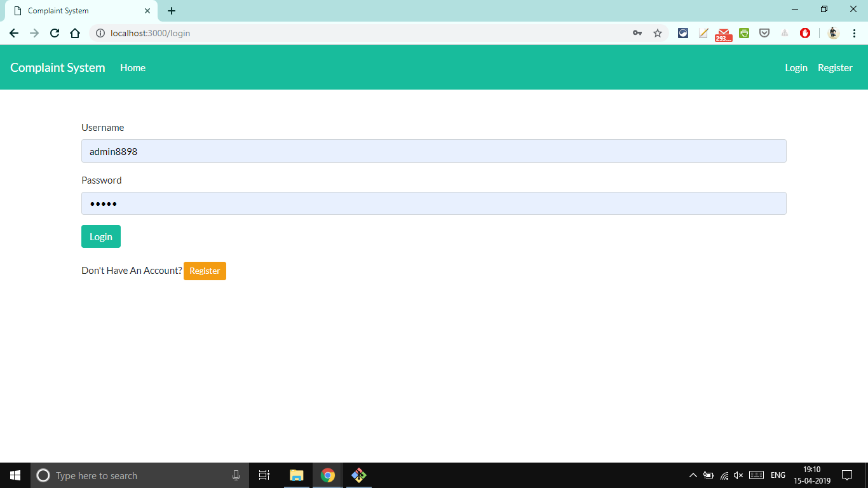Open the Action Center notifications

(846, 475)
